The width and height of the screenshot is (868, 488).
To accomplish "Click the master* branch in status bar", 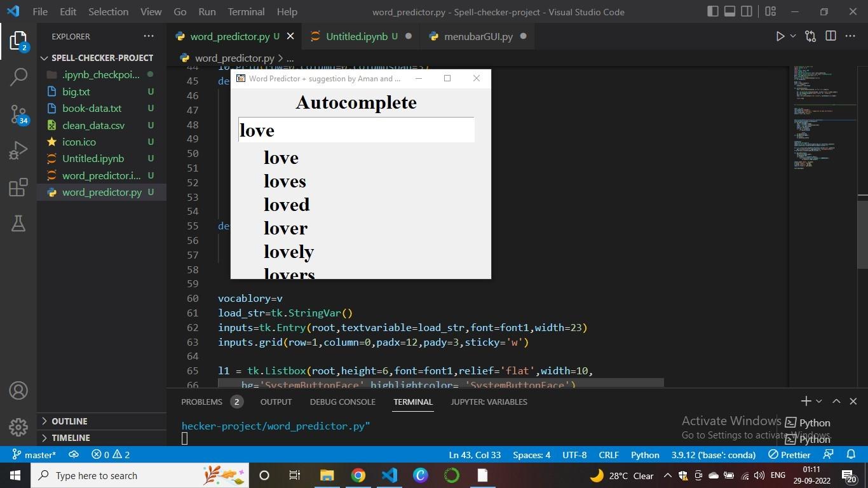I will (x=34, y=455).
